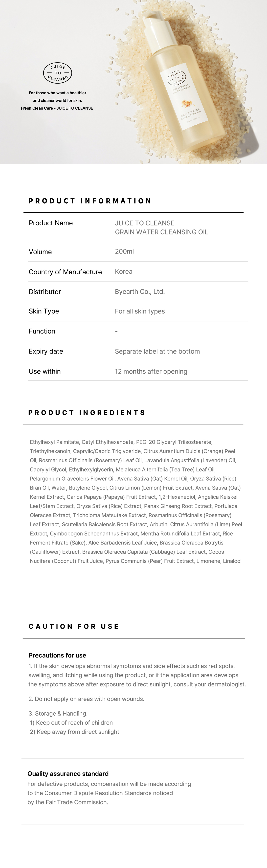Click the Quality assurance standard subheading
Image resolution: width=267 pixels, height=868 pixels.
pos(68,774)
